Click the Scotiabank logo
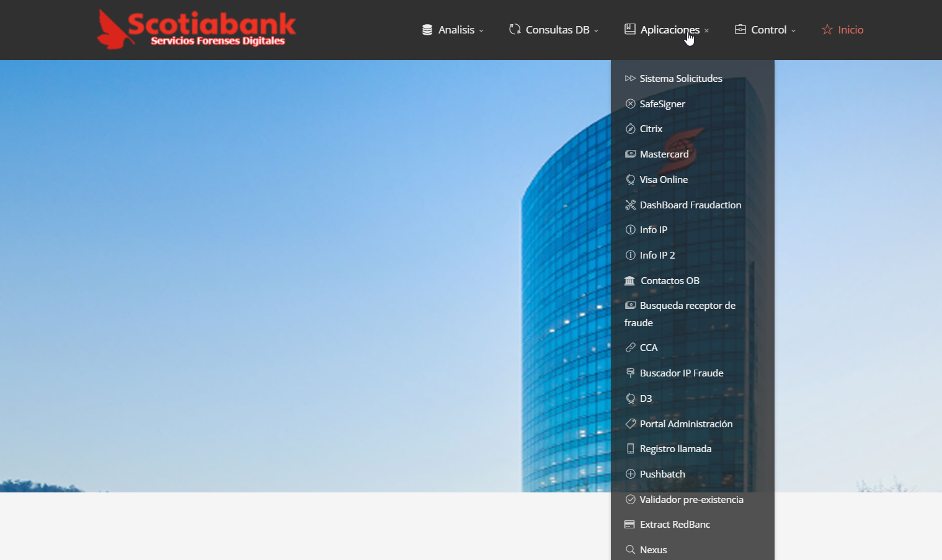The width and height of the screenshot is (942, 560). tap(197, 29)
